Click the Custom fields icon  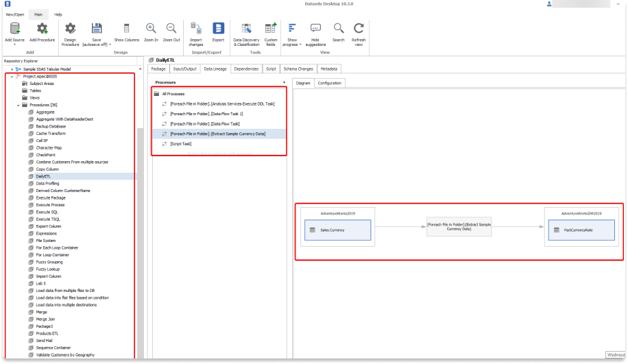[271, 28]
